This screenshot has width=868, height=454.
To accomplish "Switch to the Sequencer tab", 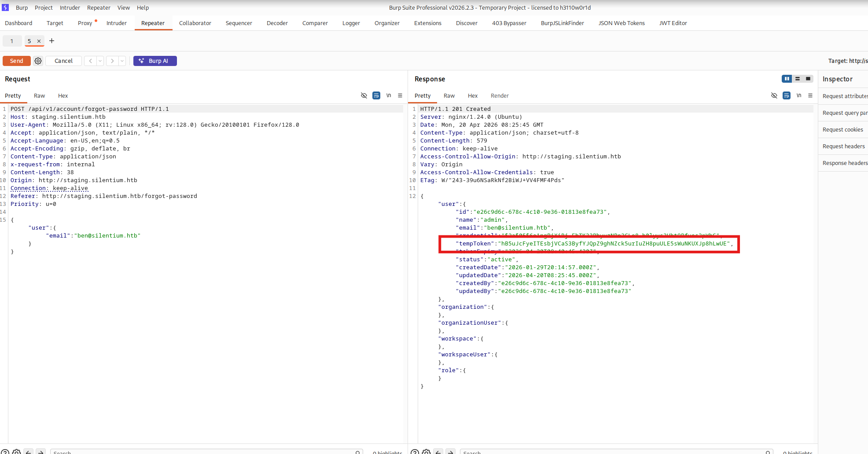I will tap(239, 23).
